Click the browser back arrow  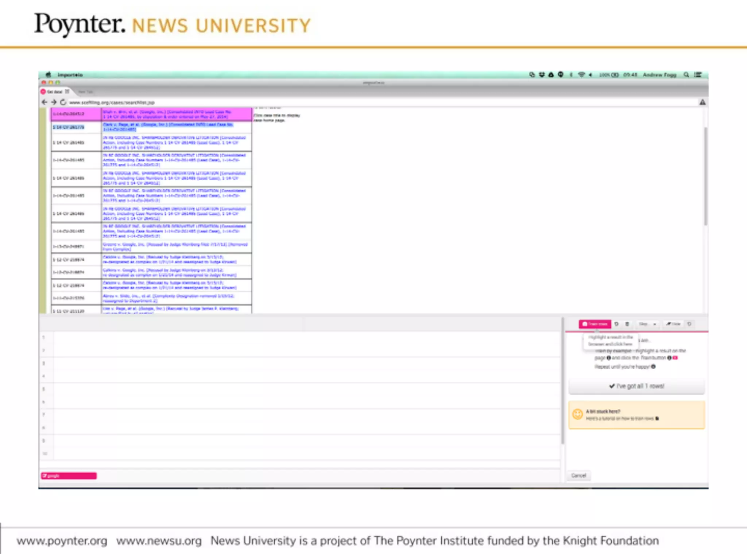point(44,102)
